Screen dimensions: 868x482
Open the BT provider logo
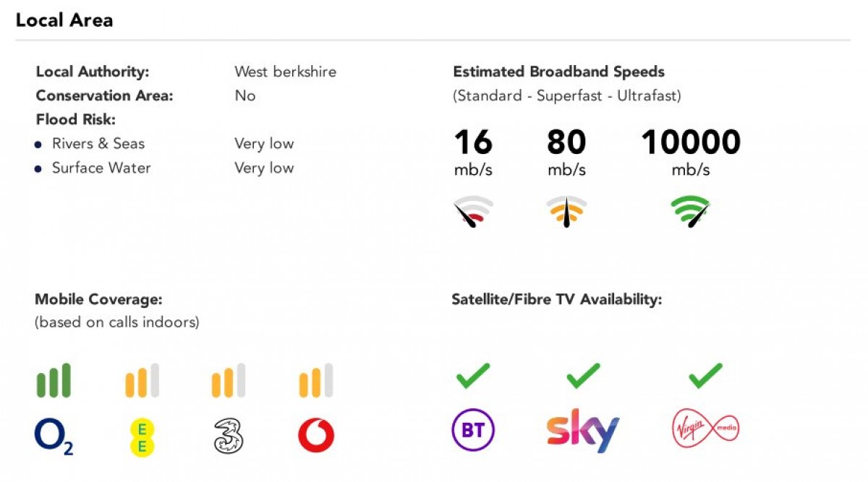473,429
